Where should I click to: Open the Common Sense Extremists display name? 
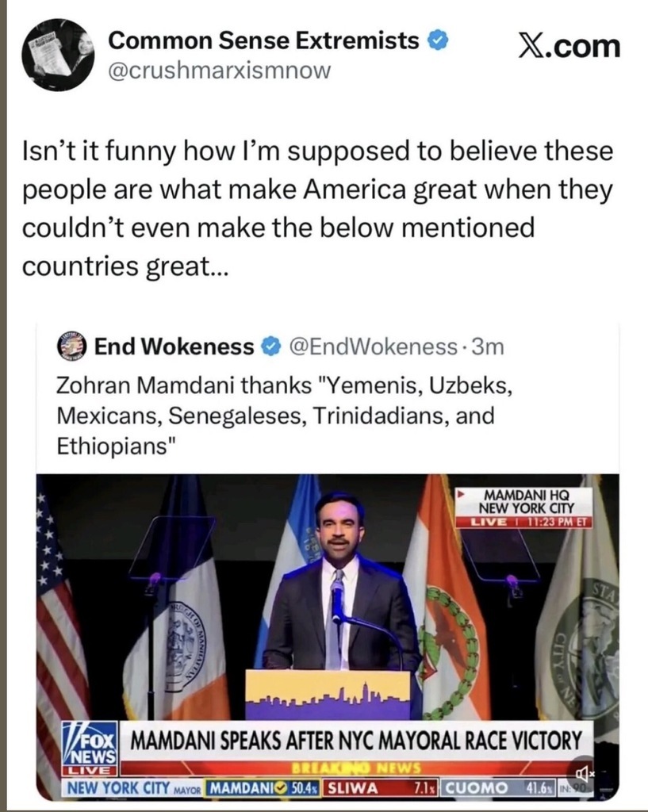pyautogui.click(x=263, y=40)
